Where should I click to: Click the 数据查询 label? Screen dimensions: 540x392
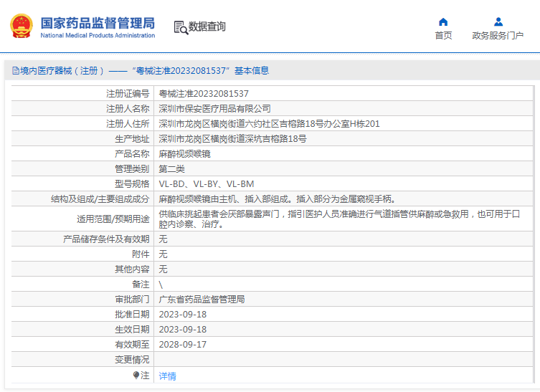207,27
